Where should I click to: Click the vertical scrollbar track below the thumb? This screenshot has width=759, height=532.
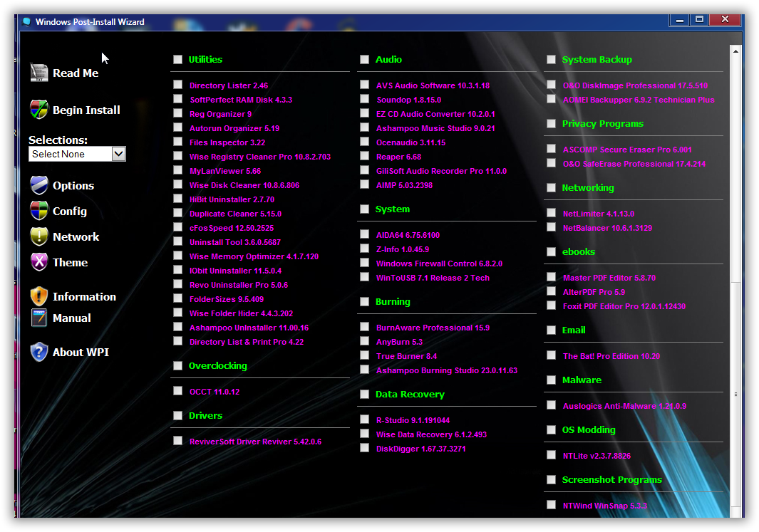click(735, 511)
